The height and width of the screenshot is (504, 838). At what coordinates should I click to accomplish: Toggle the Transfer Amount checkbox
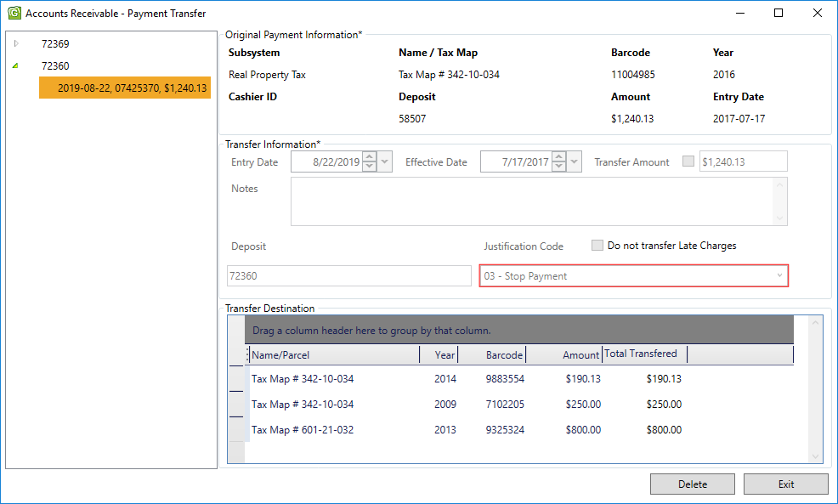pyautogui.click(x=688, y=161)
